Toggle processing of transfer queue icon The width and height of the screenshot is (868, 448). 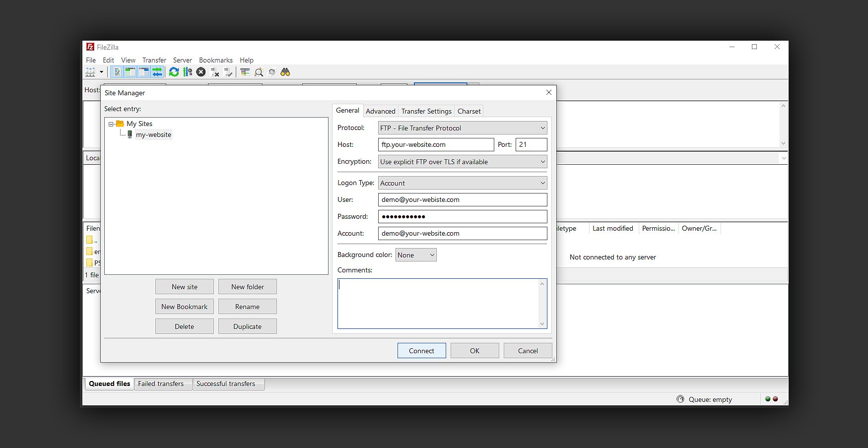[x=188, y=72]
